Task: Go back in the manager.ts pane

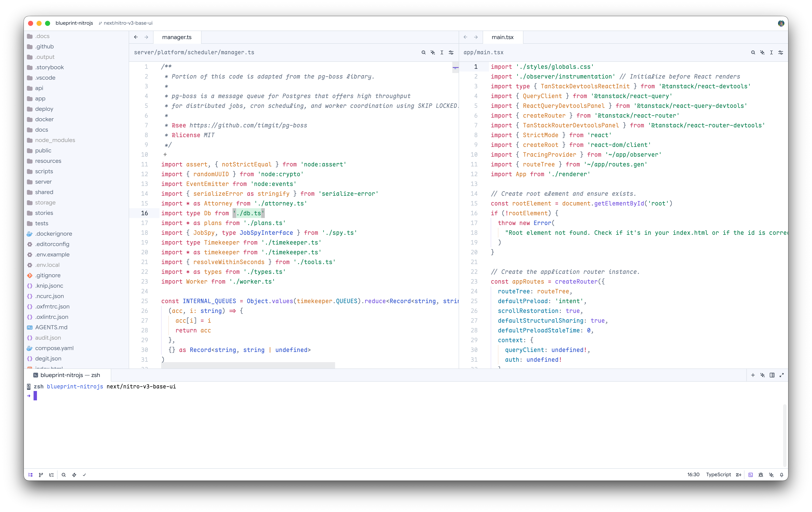Action: point(136,37)
